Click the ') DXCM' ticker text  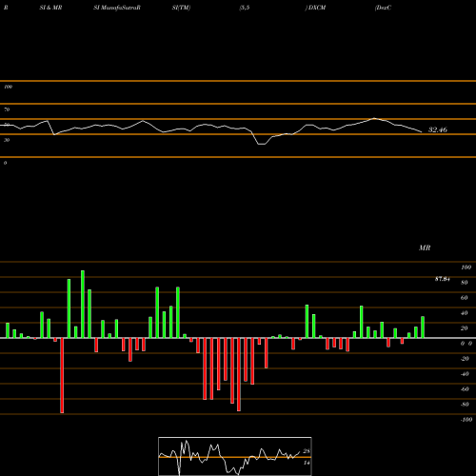pos(316,8)
